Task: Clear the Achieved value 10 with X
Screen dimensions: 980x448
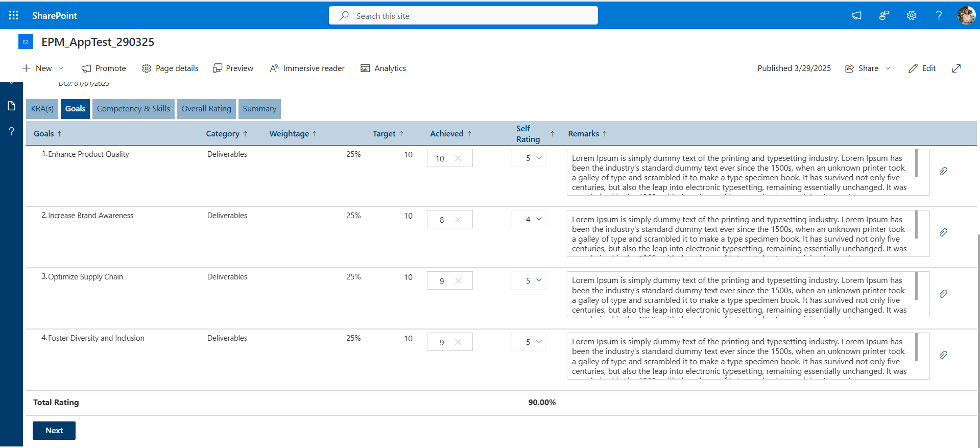Action: click(x=458, y=158)
